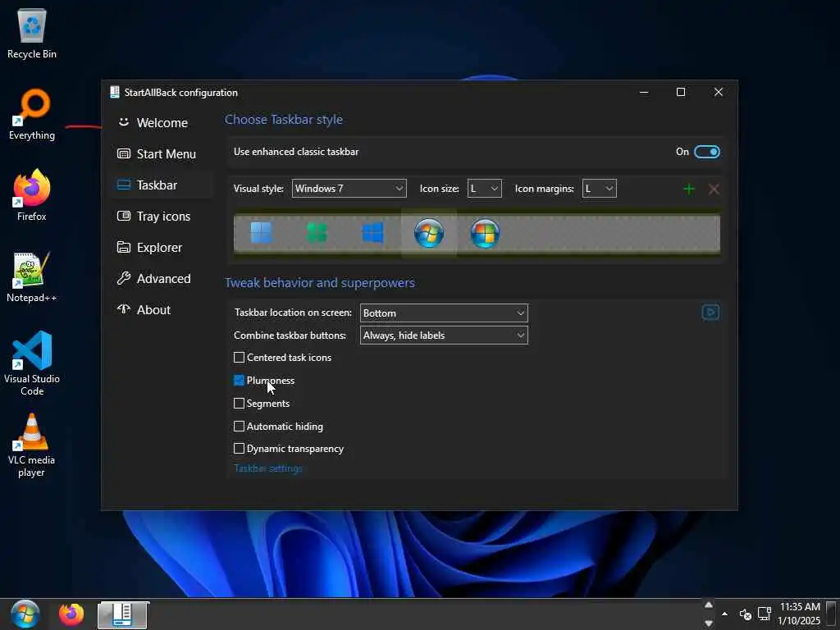
Task: Select the Notepad++ desktop shortcut
Action: pyautogui.click(x=32, y=277)
